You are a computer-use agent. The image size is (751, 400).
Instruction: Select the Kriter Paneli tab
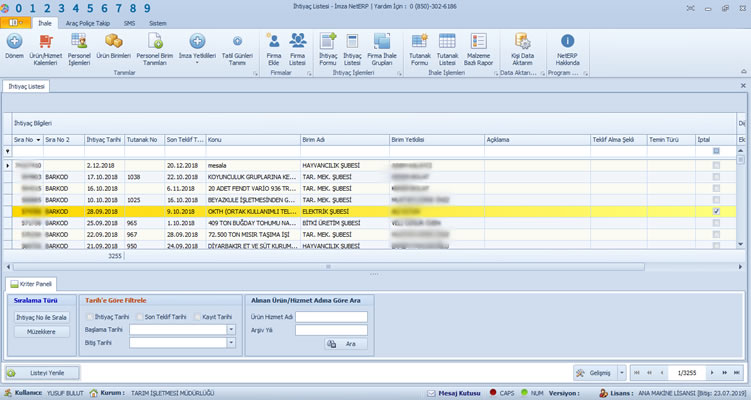[x=31, y=284]
